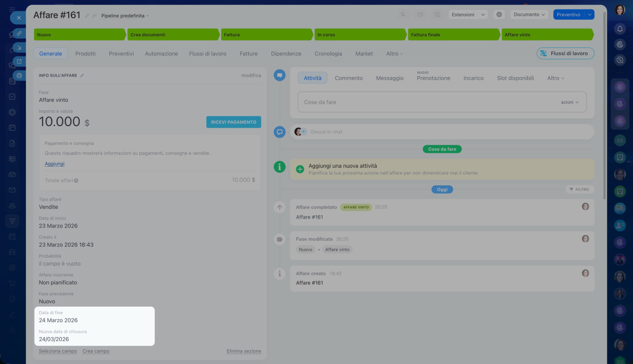
Task: Click the Ricevi Pagamento button
Action: pos(233,122)
